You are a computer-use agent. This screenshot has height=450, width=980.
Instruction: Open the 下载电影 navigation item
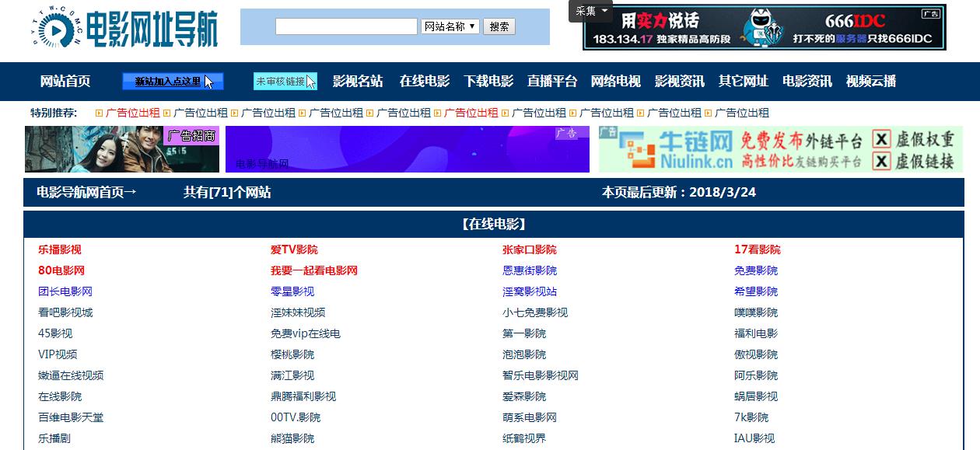coord(488,81)
